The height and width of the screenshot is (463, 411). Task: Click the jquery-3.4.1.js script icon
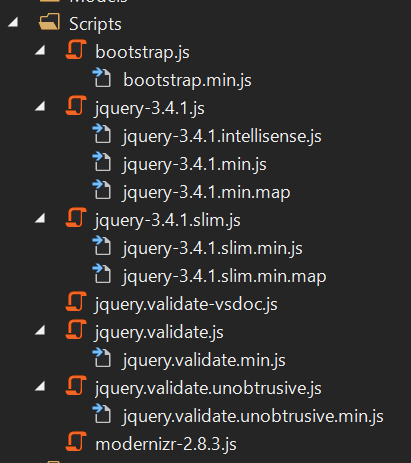coord(76,106)
